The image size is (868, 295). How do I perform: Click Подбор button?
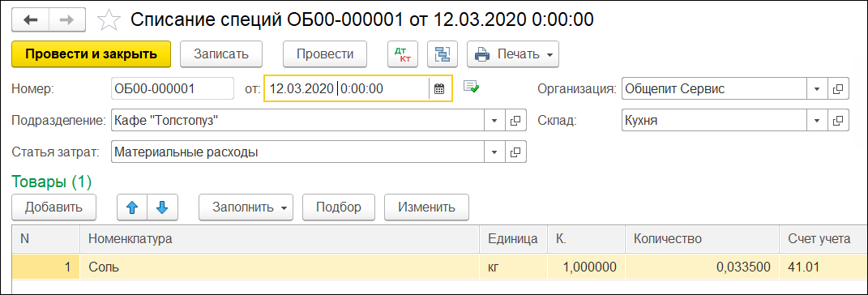[339, 207]
